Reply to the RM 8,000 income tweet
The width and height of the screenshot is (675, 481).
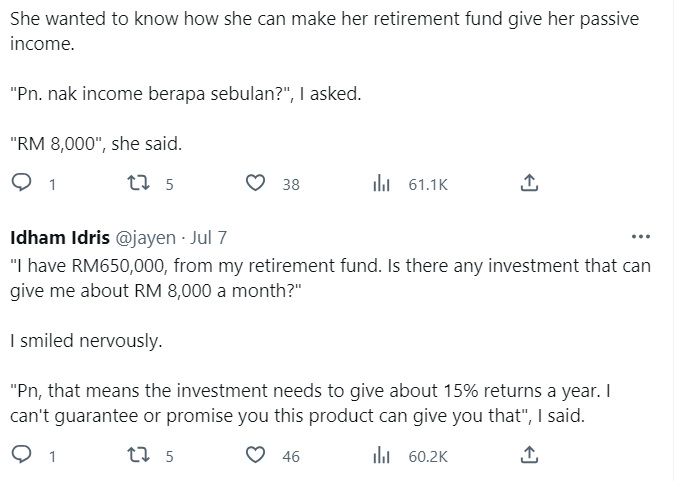pyautogui.click(x=21, y=184)
